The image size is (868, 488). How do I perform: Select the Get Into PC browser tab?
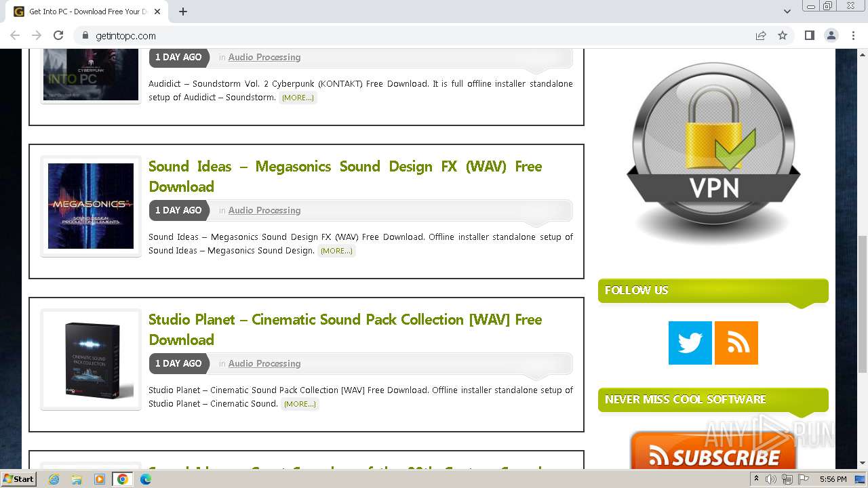88,12
